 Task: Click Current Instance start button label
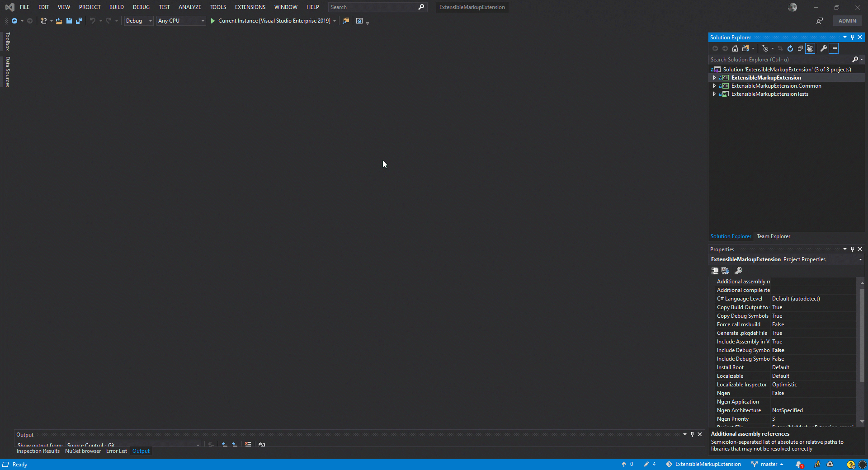[x=274, y=21]
